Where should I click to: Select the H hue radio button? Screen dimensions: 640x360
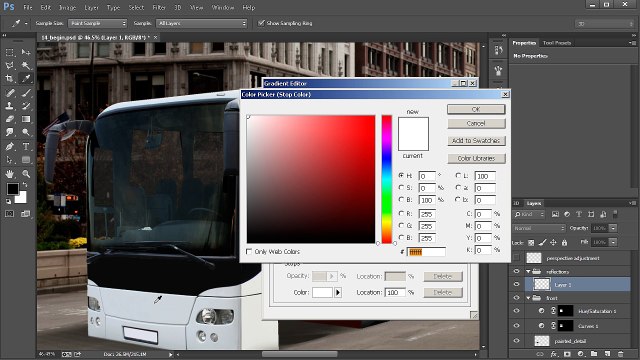coord(401,176)
